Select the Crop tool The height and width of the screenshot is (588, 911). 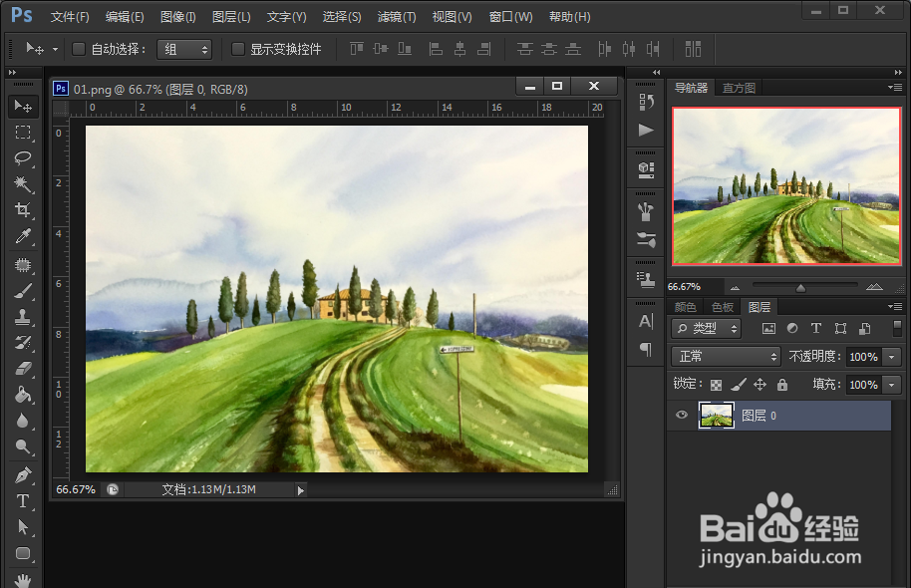[x=23, y=209]
